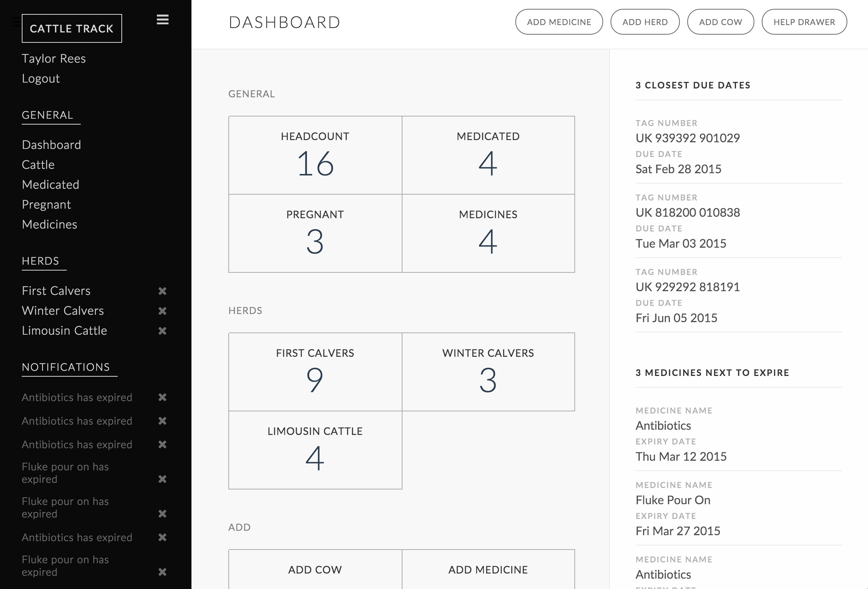The width and height of the screenshot is (868, 589).
Task: Remove the Limousin Cattle herd with its X
Action: 162,331
